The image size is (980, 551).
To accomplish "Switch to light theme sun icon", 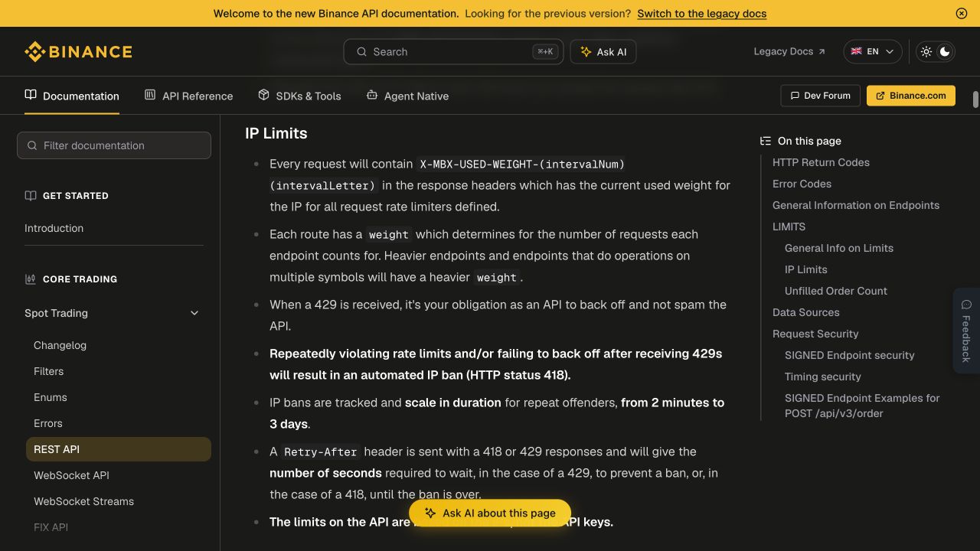I will 926,51.
